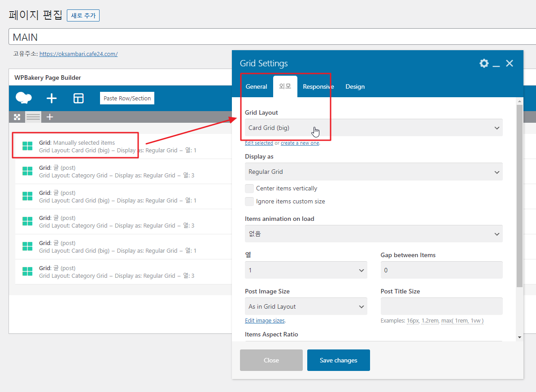Open the 열 columns dropdown

click(x=306, y=270)
